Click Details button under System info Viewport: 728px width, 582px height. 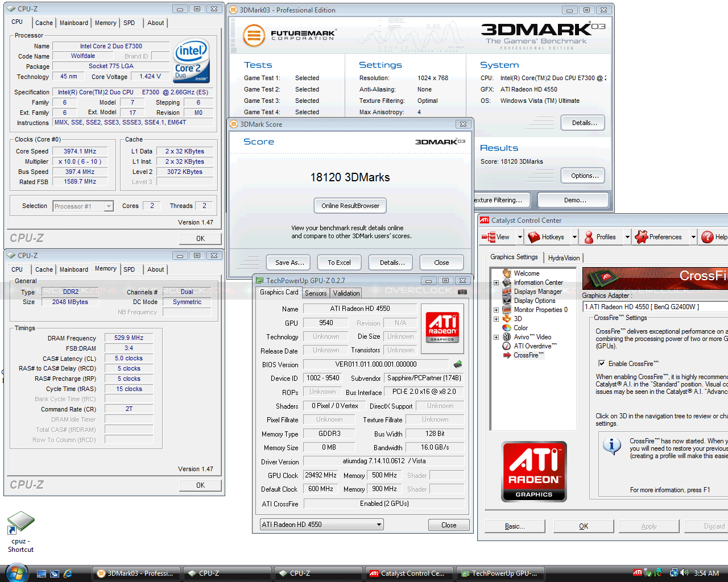pos(584,123)
